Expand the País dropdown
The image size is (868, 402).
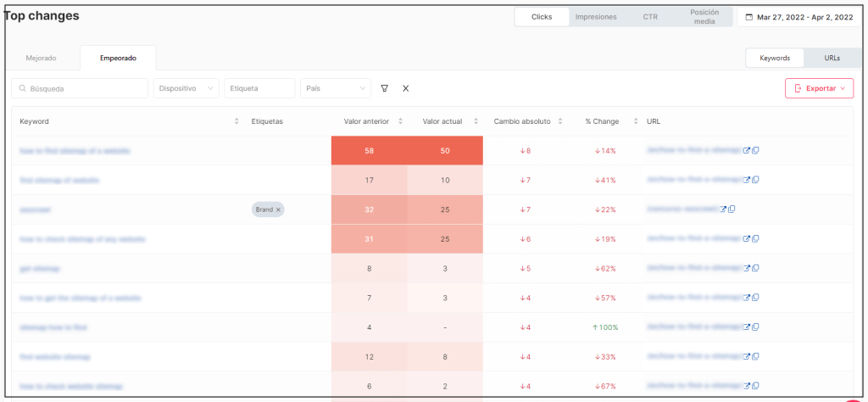click(x=336, y=88)
